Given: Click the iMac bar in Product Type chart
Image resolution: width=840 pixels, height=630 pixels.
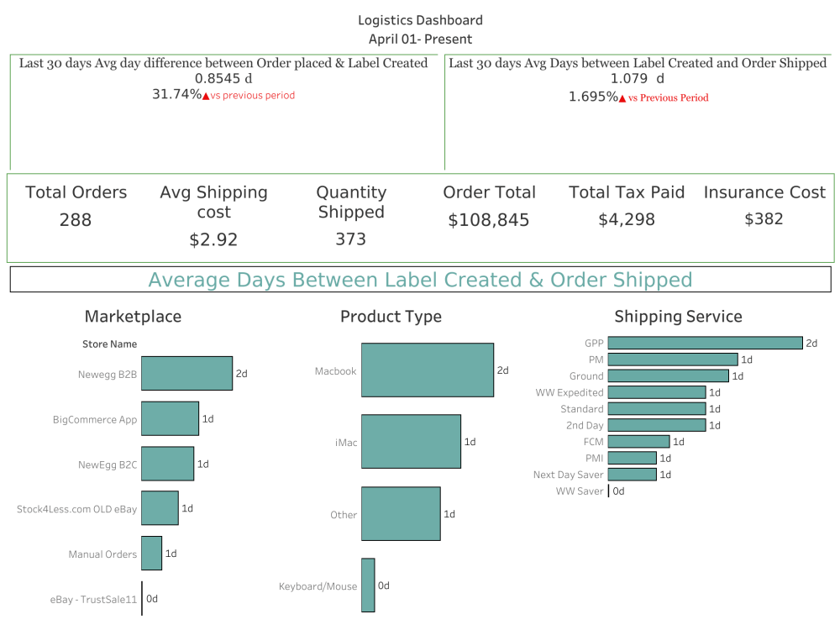Looking at the screenshot, I should [411, 441].
